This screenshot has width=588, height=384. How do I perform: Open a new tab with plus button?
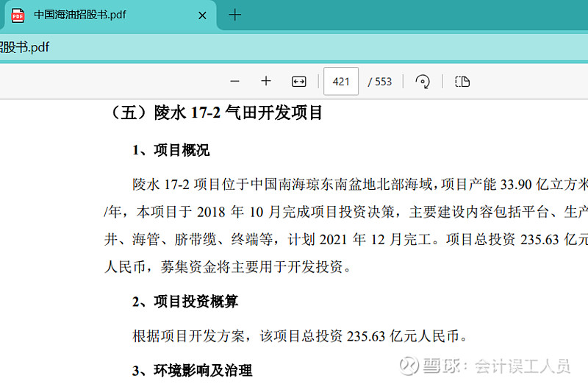(x=234, y=15)
